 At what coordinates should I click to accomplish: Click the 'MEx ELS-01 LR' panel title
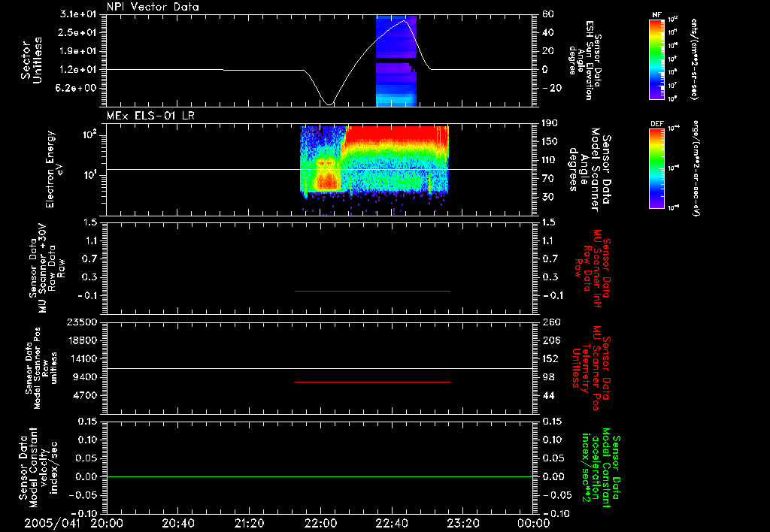[150, 116]
